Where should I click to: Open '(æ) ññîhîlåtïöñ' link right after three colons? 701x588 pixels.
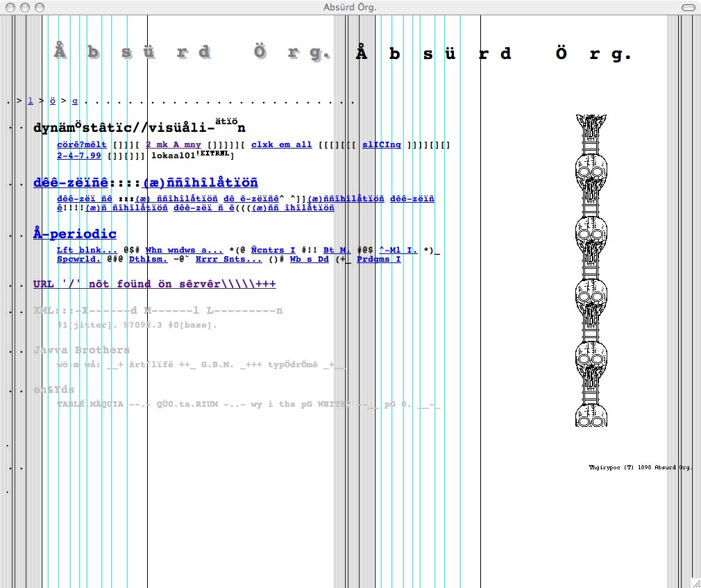(x=176, y=199)
